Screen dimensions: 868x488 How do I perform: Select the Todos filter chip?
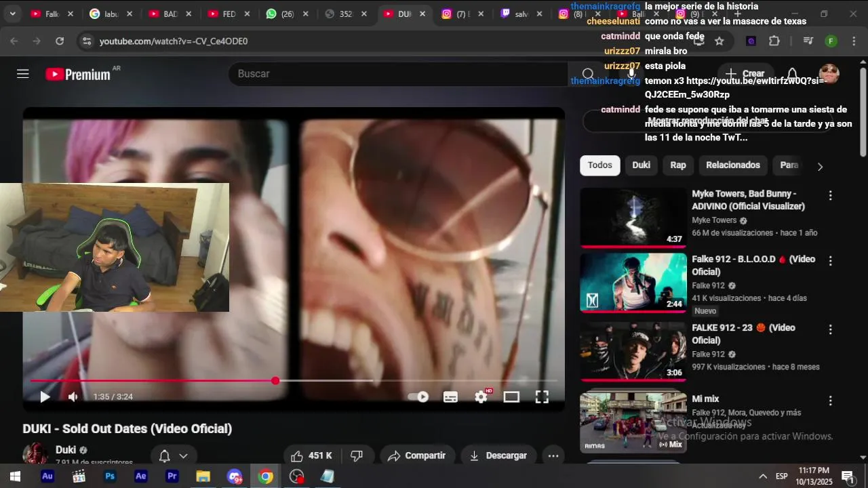(599, 165)
